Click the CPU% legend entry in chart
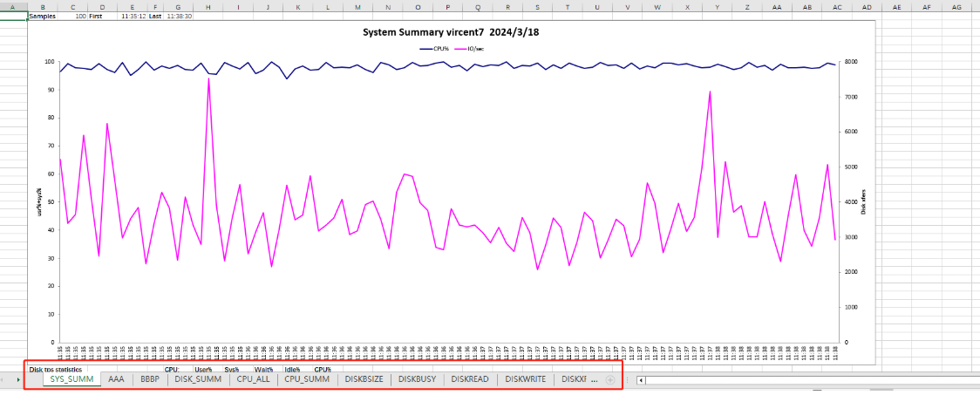Screen dimensions: 980x395 [x=434, y=49]
